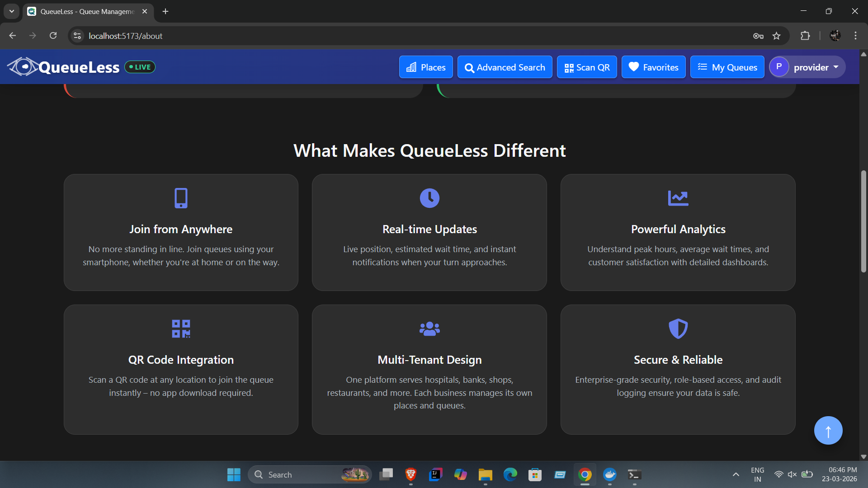Click the muted volume tray icon
The width and height of the screenshot is (868, 488).
point(792,474)
